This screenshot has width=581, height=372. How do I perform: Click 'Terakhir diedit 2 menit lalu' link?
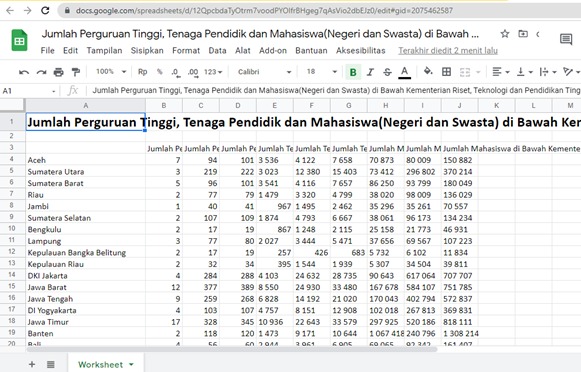448,50
